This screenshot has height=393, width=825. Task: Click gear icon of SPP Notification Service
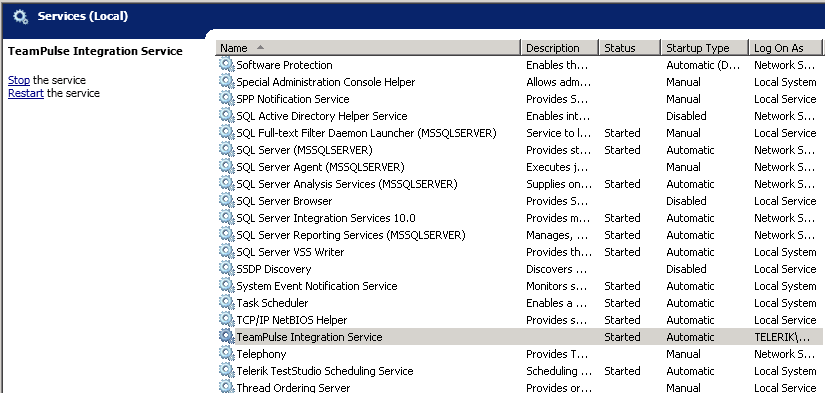(226, 98)
